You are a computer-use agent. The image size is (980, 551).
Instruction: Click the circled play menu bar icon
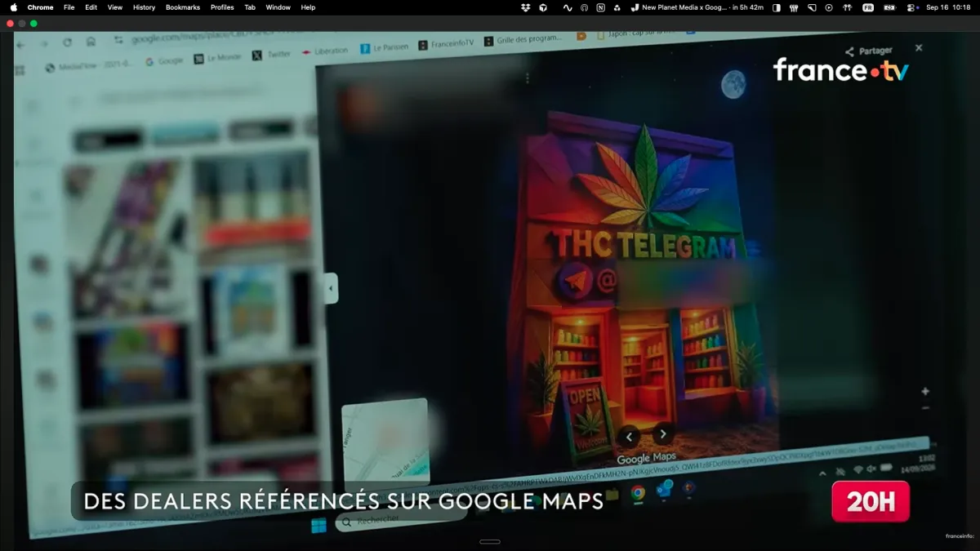[x=829, y=7]
